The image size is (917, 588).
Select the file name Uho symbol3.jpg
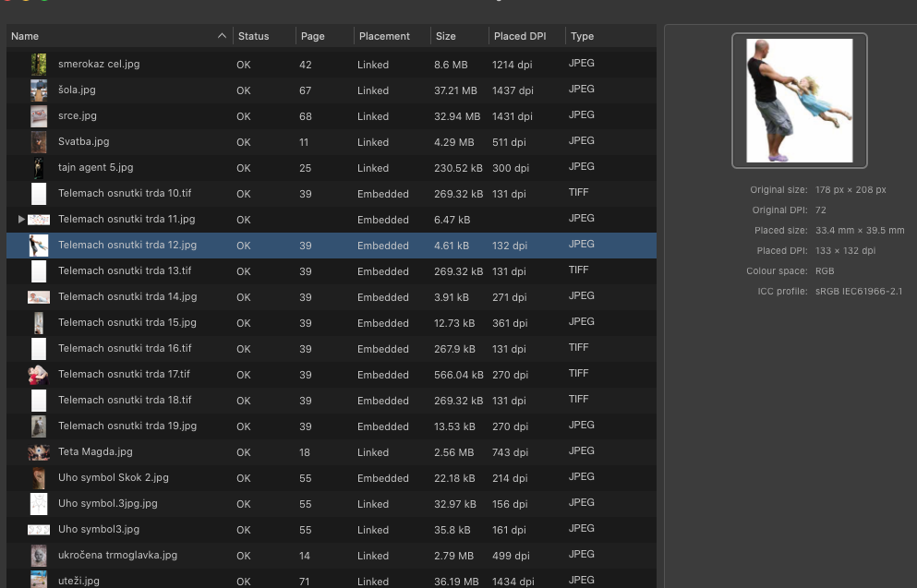coord(99,529)
